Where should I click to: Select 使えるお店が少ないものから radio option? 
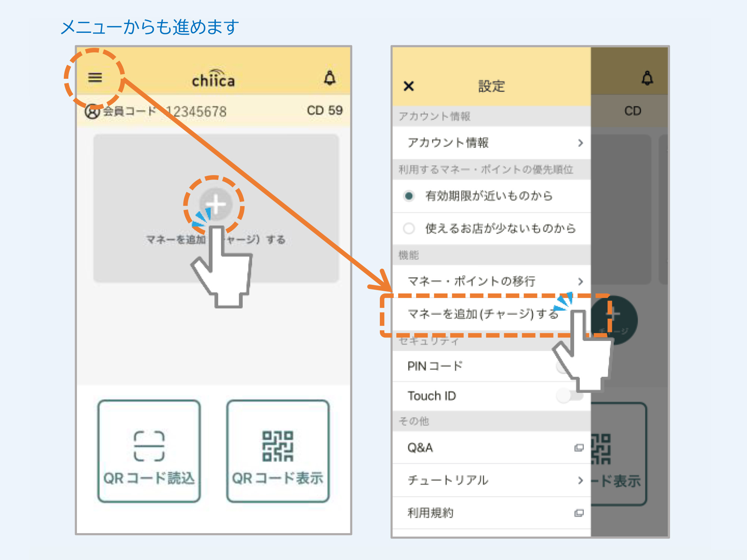tap(409, 228)
